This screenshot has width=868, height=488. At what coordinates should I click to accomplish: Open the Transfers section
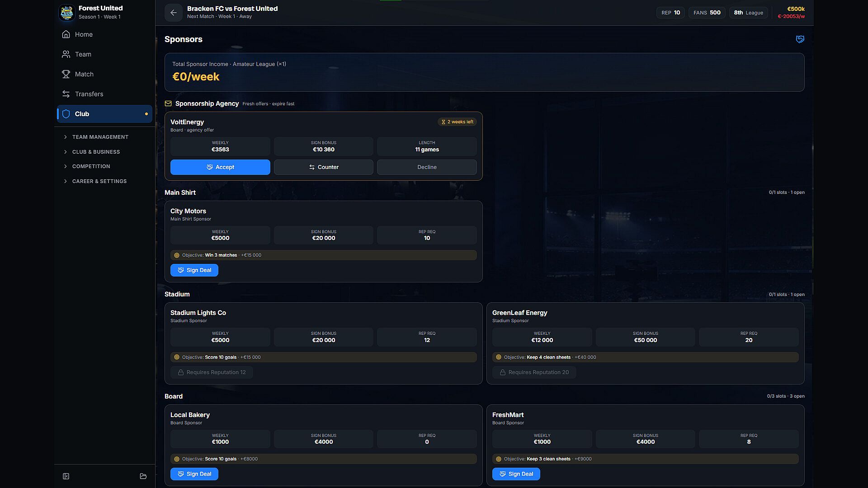tap(104, 94)
